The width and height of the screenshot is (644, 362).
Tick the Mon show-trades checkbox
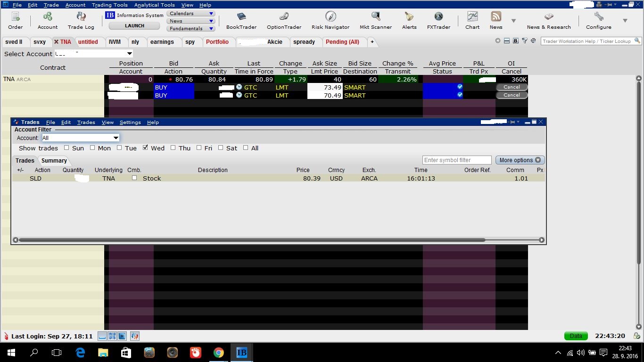pyautogui.click(x=92, y=148)
